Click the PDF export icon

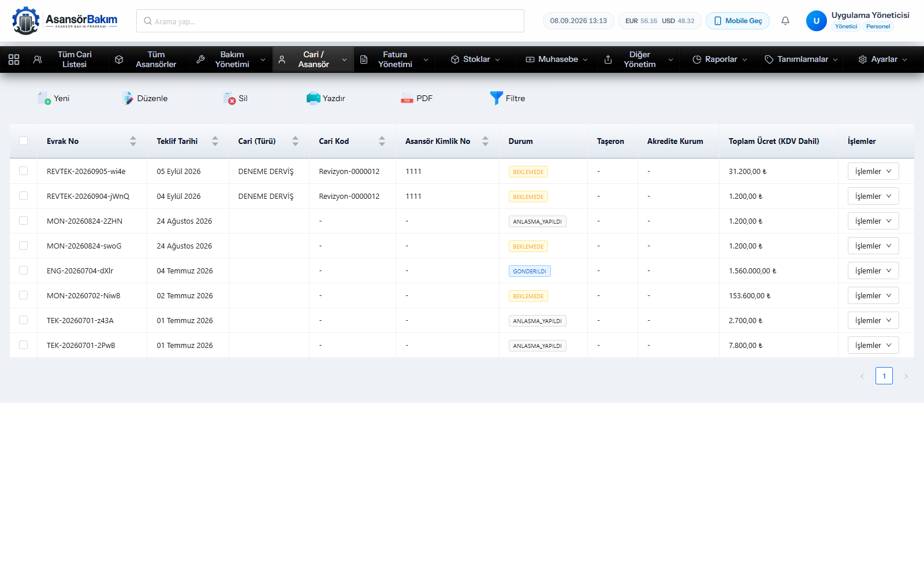tap(407, 98)
